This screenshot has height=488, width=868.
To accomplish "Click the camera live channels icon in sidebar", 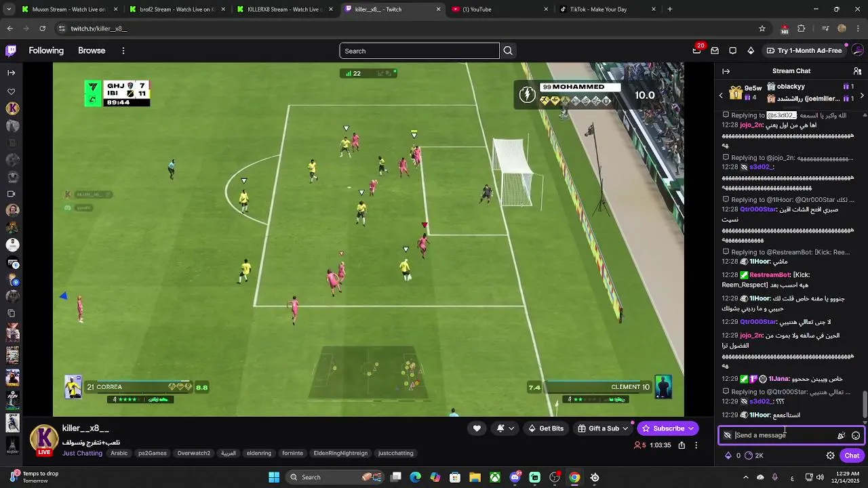I will [12, 194].
